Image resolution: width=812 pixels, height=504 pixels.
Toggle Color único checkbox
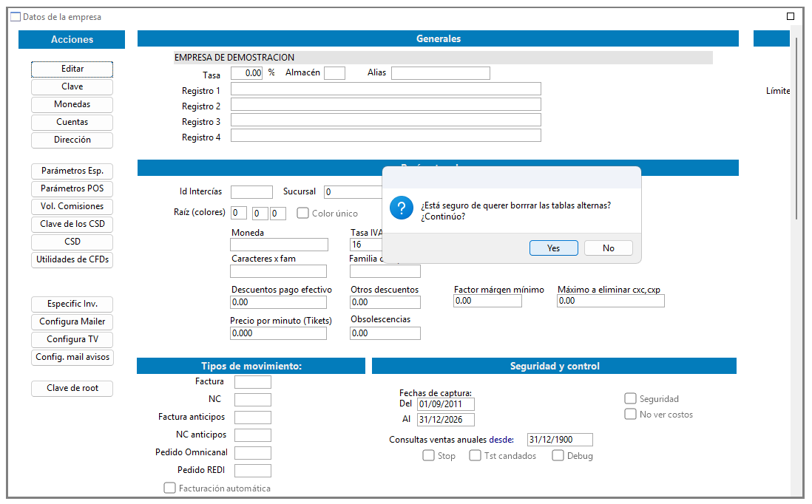(x=303, y=213)
